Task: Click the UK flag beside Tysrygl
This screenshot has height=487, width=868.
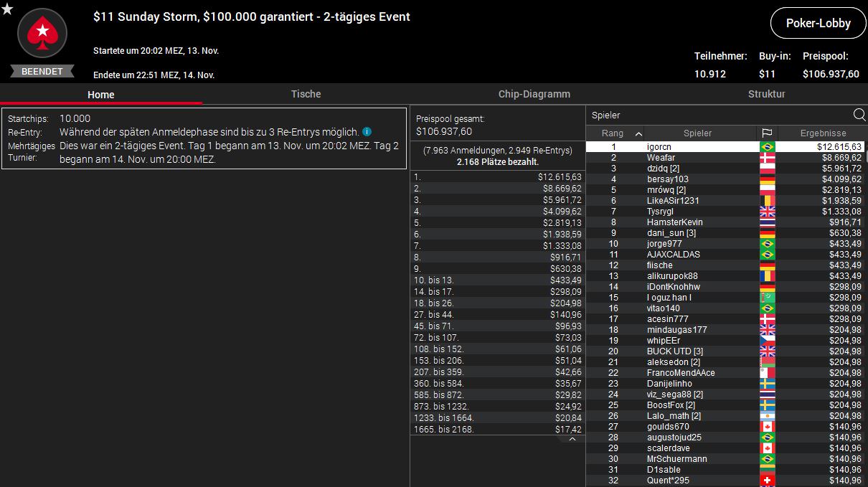Action: [767, 212]
